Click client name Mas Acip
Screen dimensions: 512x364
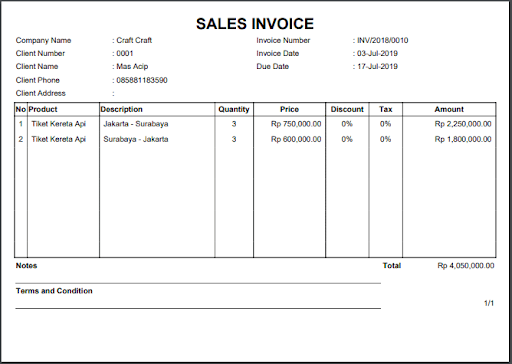pos(132,67)
